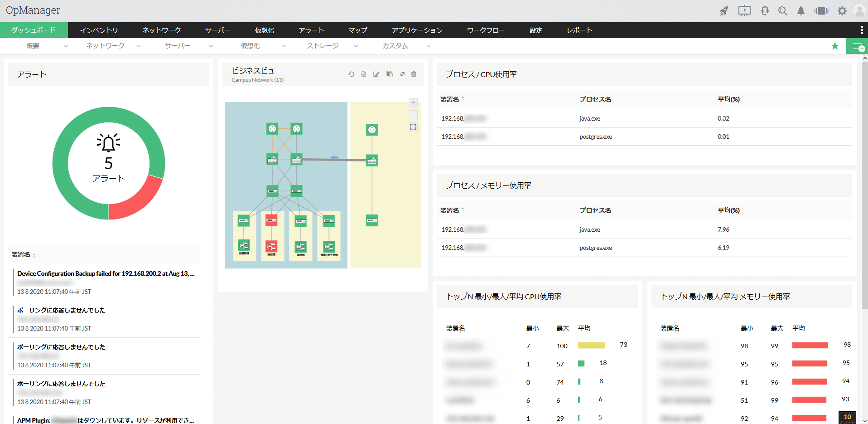
Task: Click the red memory average bar showing 98
Action: [x=810, y=346]
